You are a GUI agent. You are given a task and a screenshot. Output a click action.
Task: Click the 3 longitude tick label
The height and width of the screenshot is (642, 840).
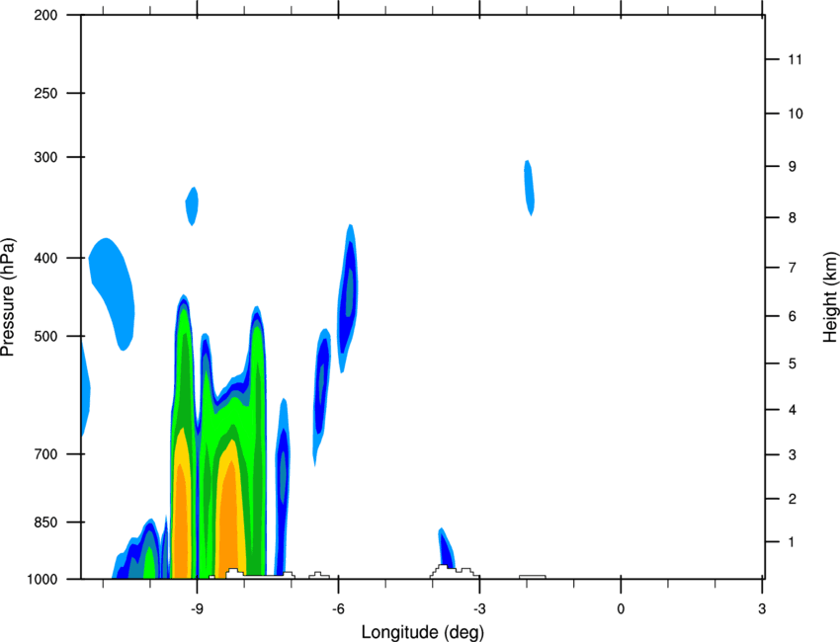click(x=762, y=608)
